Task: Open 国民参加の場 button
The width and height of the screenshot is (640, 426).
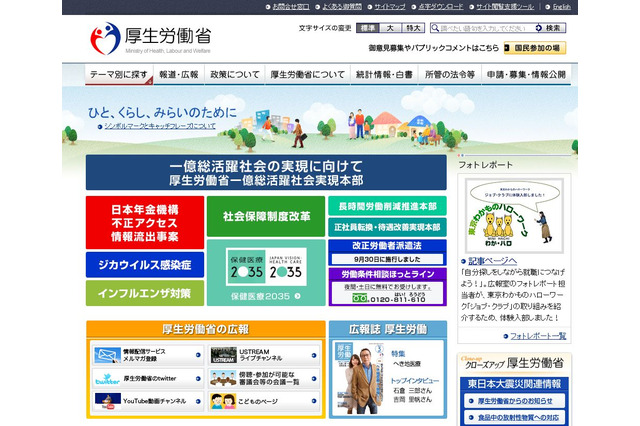Action: click(535, 48)
